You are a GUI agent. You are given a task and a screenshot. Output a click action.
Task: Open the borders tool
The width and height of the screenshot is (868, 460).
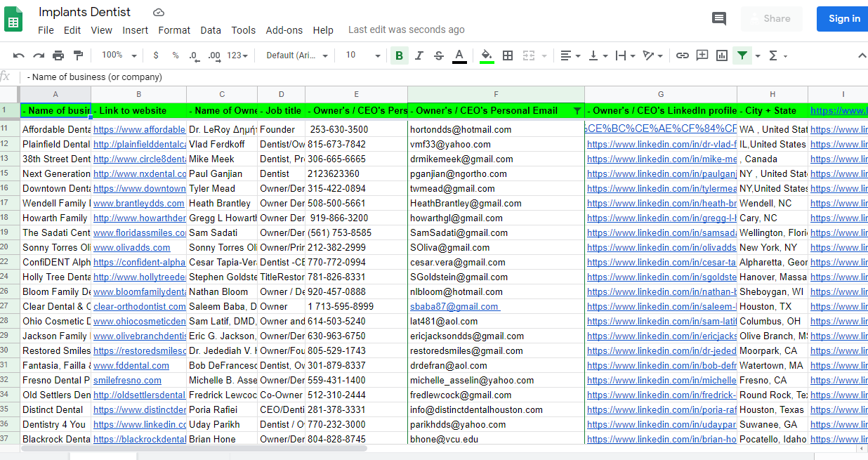pos(508,55)
